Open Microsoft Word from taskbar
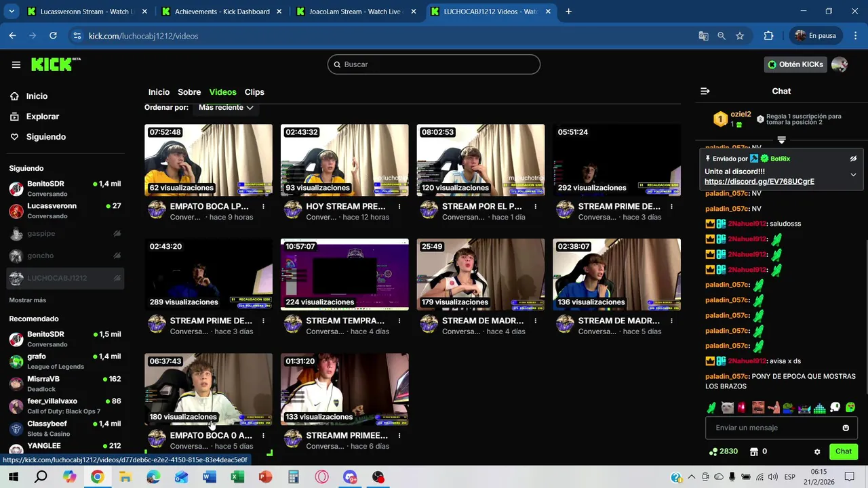This screenshot has height=488, width=868. click(x=210, y=477)
